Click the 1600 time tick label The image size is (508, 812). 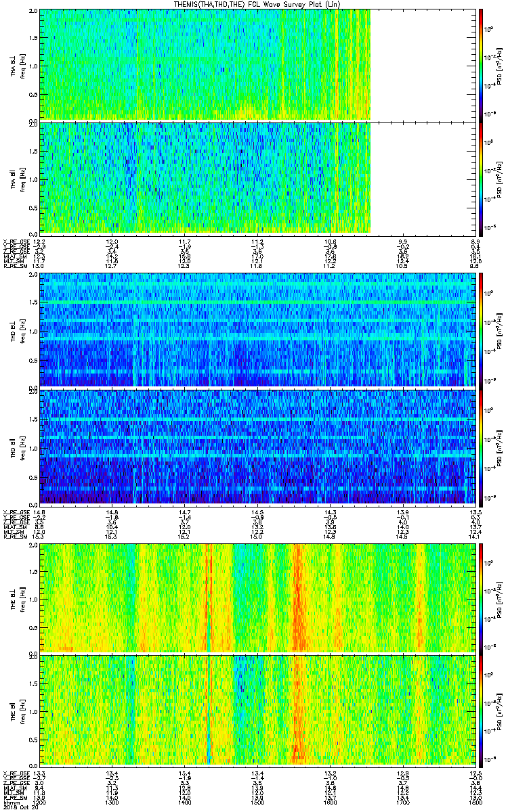[331, 801]
